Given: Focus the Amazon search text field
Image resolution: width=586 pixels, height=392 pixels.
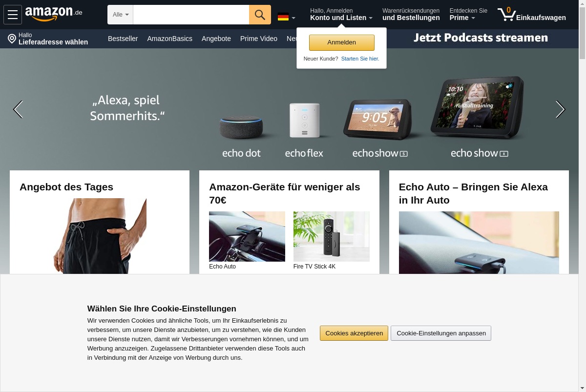Looking at the screenshot, I should click(191, 15).
